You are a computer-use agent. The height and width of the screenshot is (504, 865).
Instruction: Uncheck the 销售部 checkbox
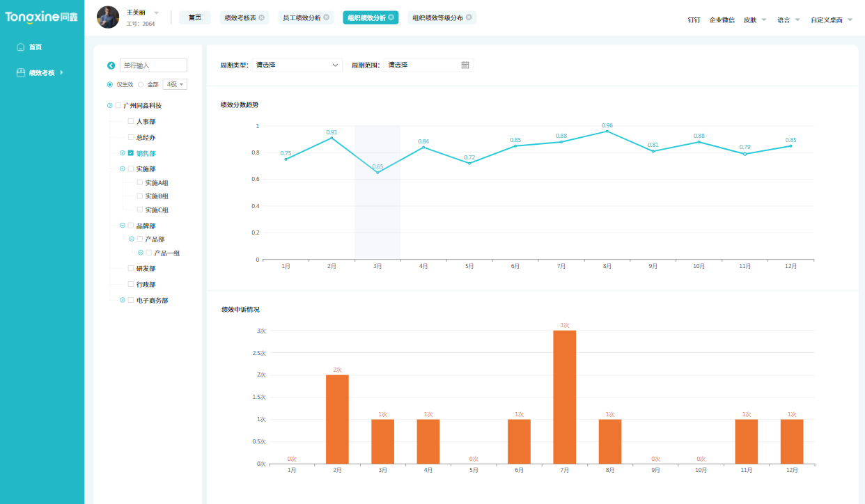pos(130,153)
